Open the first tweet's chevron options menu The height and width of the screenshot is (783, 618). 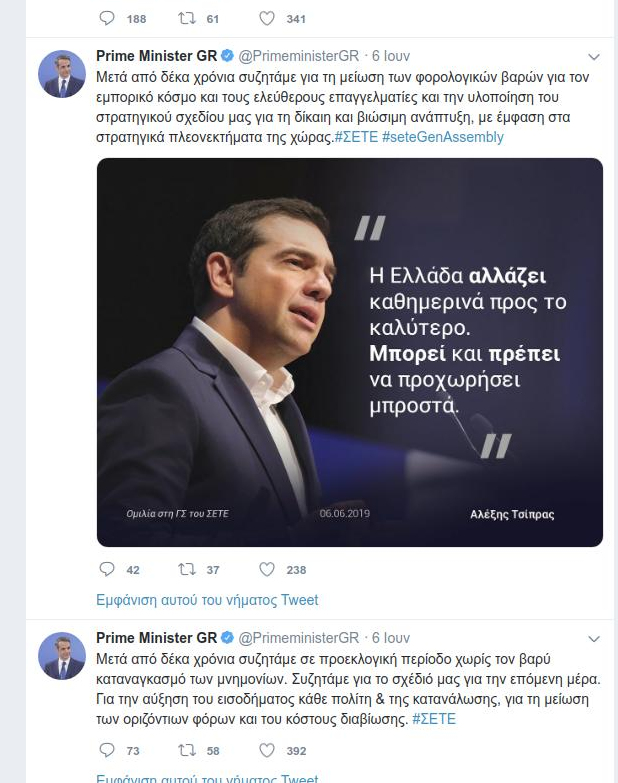[x=594, y=57]
